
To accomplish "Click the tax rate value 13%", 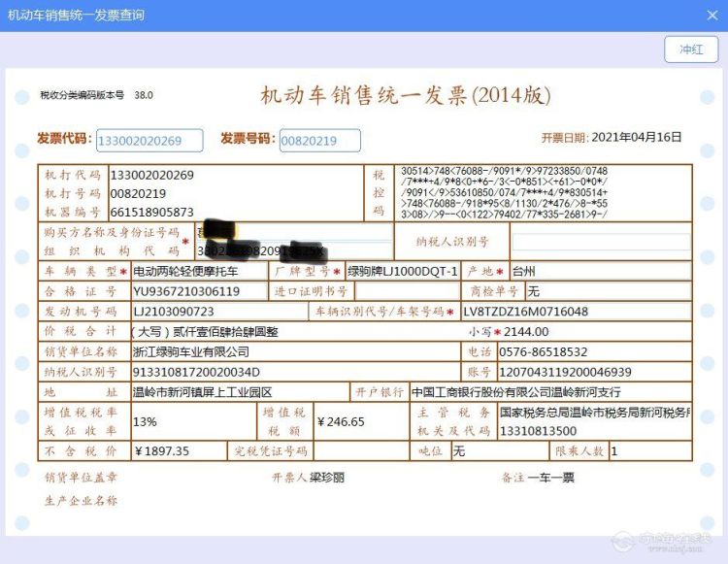I will (x=145, y=422).
